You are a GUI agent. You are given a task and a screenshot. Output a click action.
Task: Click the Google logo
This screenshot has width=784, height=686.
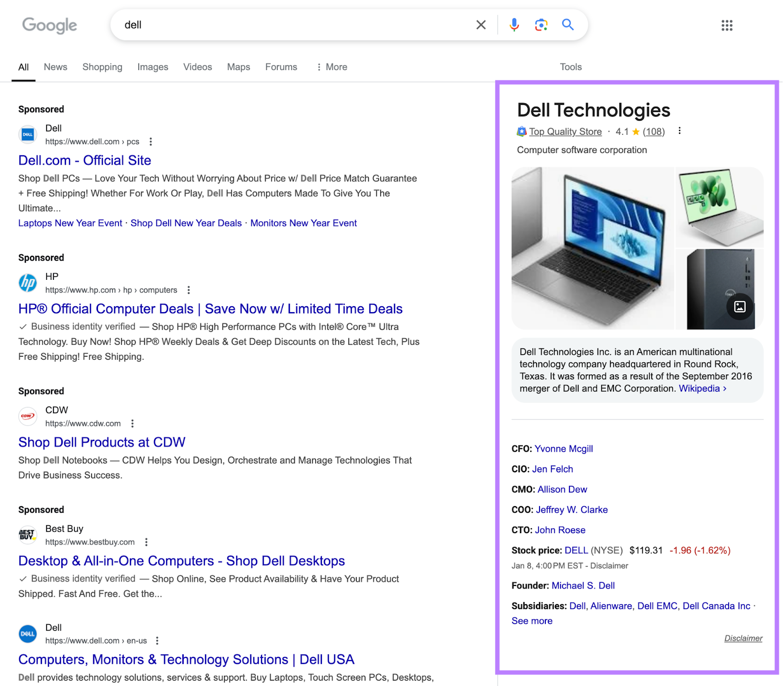tap(50, 25)
